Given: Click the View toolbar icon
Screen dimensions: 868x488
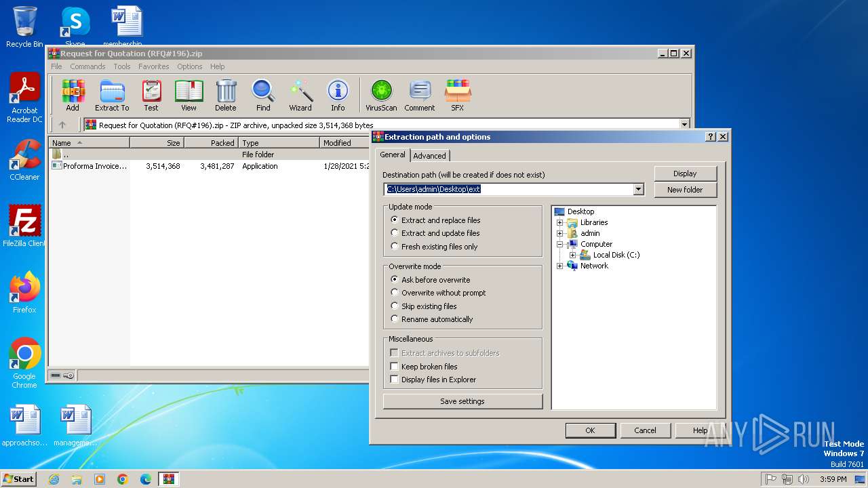Looking at the screenshot, I should [189, 96].
